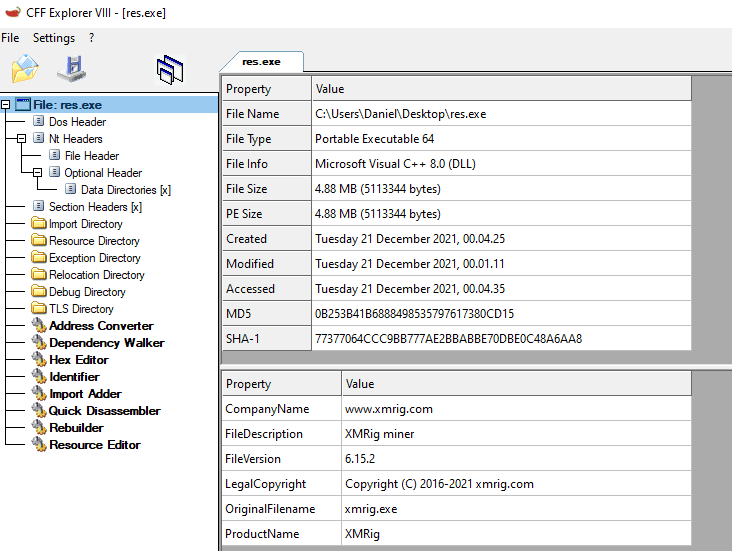732x551 pixels.
Task: Click the File Header page icon
Action: tap(55, 155)
